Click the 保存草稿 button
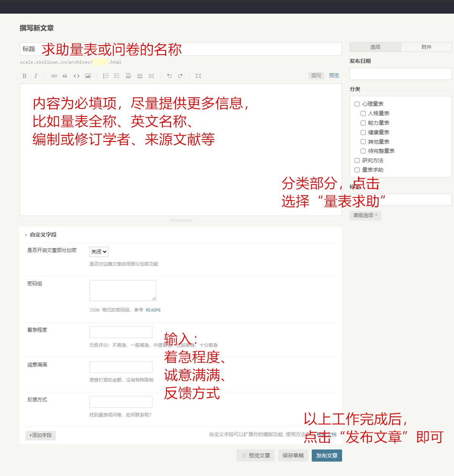The image size is (454, 476). pyautogui.click(x=293, y=456)
